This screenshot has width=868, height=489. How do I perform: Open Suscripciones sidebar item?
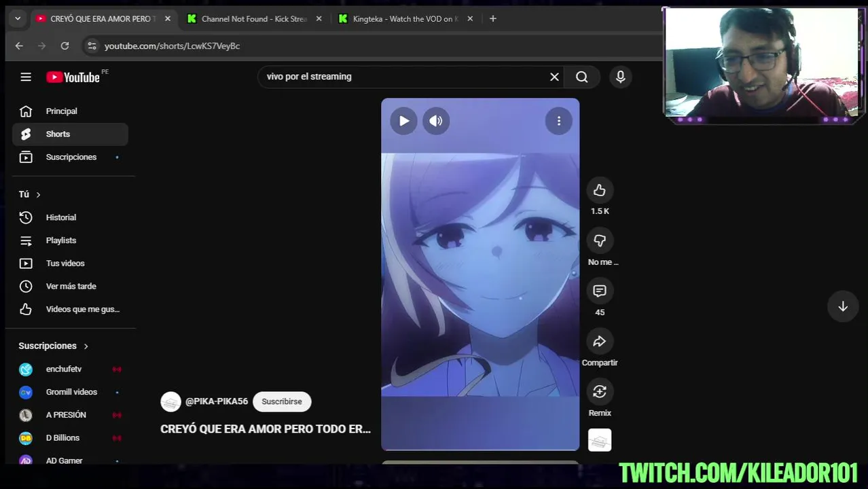pos(70,157)
